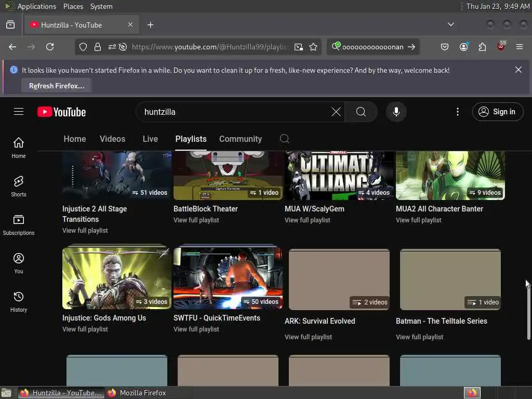Open the 9 videos MUA2 thumbnail
This screenshot has height=399, width=532.
(450, 176)
